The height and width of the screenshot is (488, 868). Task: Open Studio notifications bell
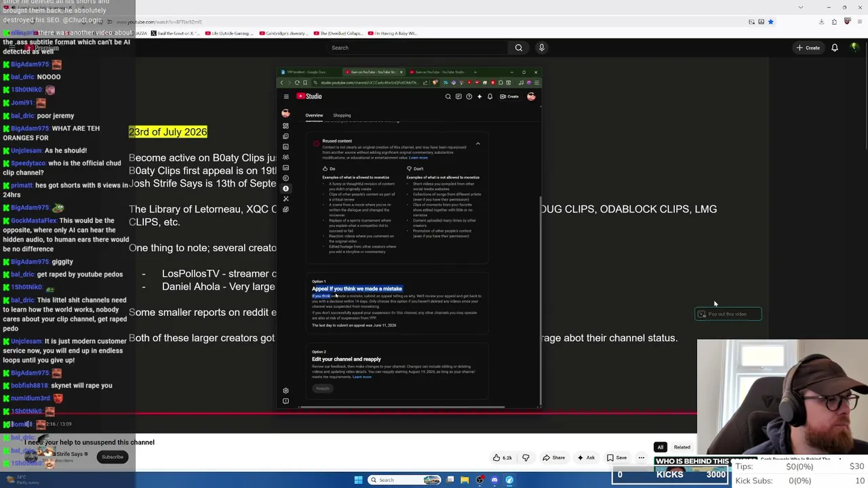coord(490,96)
